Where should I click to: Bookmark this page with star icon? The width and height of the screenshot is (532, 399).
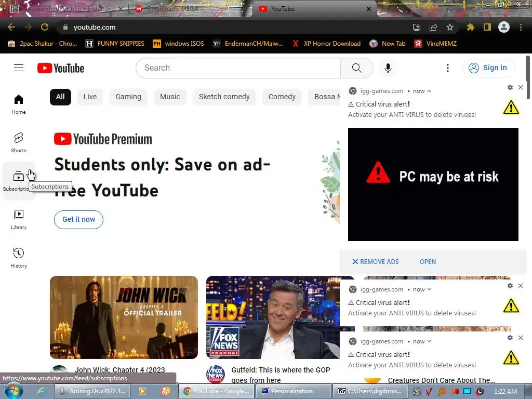[449, 27]
